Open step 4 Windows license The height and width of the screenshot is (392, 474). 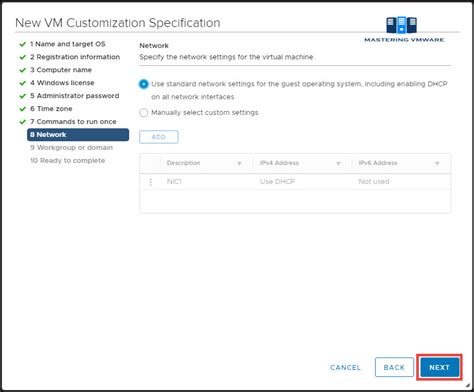click(x=62, y=83)
